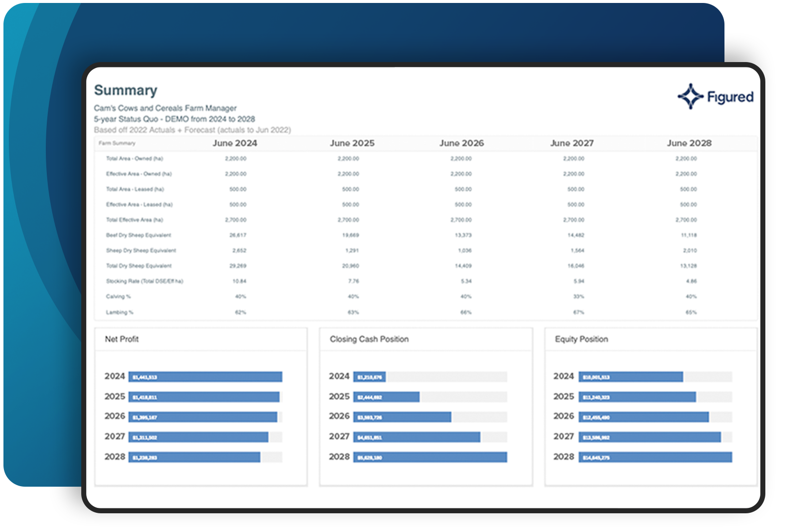Click the 2026 year label in Closing Cash Position
Image resolution: width=788 pixels, height=532 pixels.
339,416
